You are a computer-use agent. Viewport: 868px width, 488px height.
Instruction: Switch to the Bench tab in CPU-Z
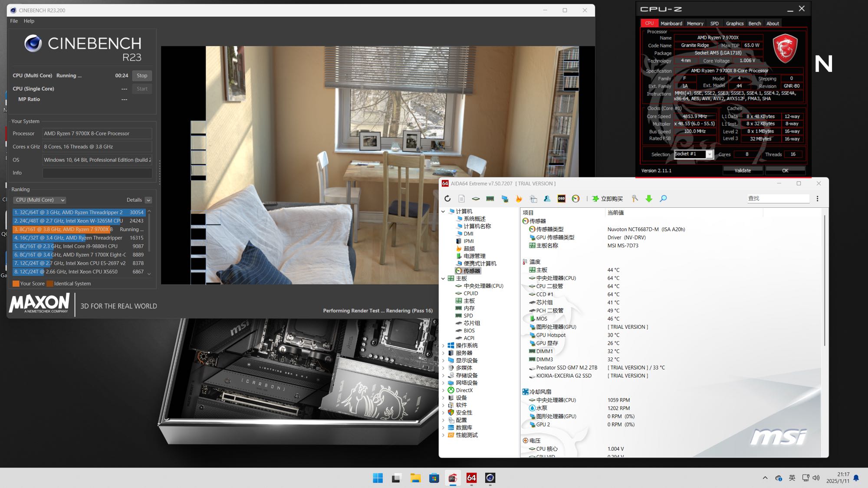pyautogui.click(x=754, y=23)
